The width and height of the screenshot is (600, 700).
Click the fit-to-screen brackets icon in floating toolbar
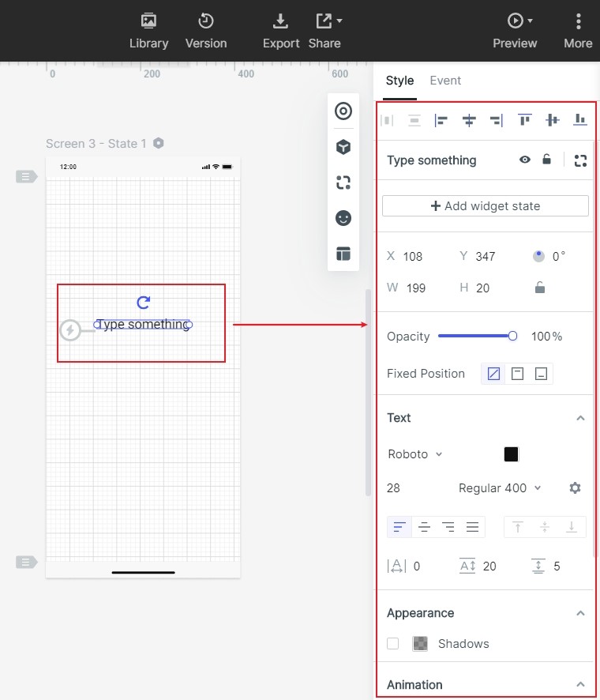(x=343, y=183)
